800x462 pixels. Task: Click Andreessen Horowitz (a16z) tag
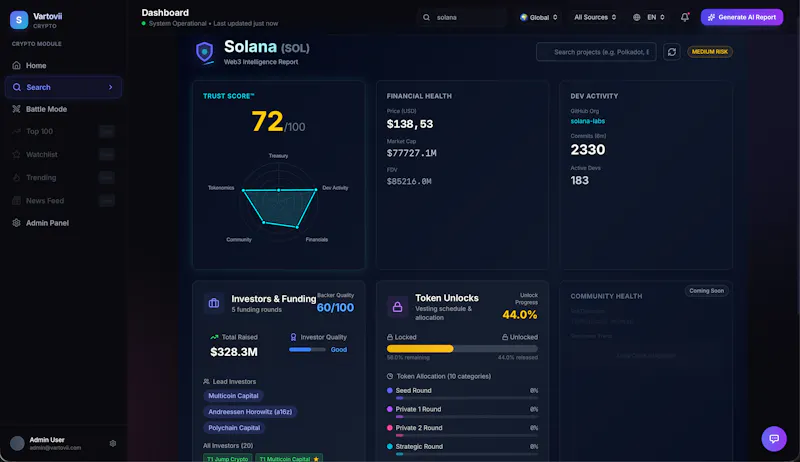click(250, 412)
